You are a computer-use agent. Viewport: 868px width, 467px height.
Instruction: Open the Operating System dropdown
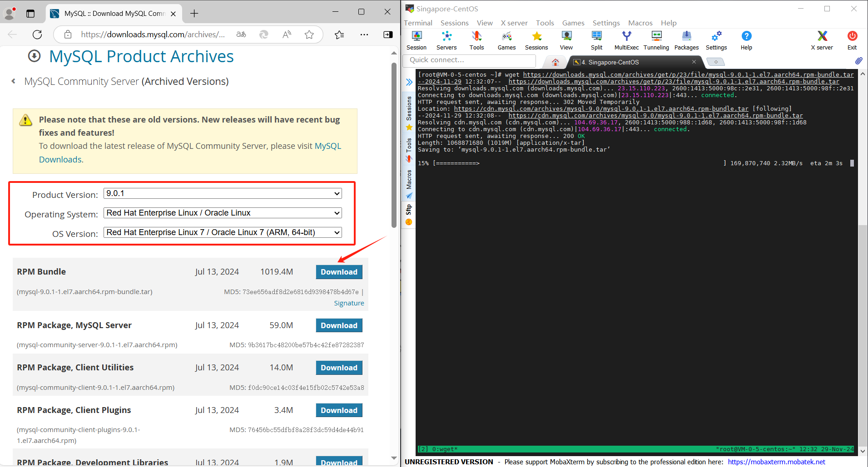click(223, 213)
